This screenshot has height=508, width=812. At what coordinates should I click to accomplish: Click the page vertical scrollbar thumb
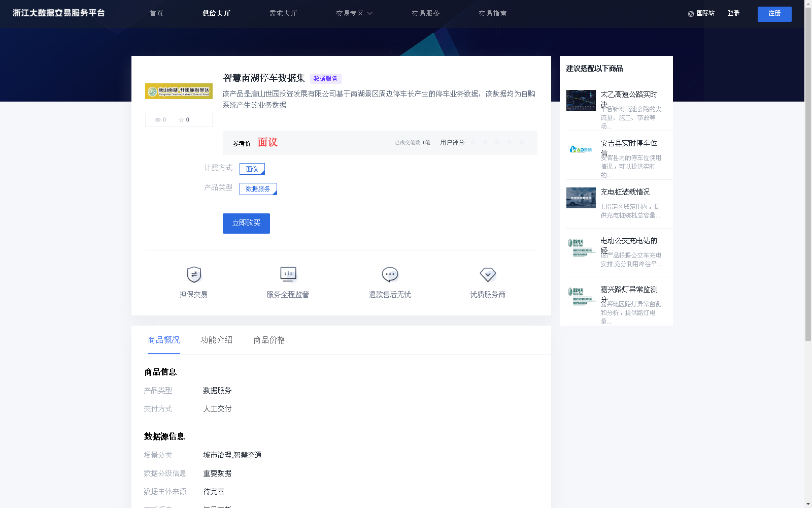pyautogui.click(x=808, y=173)
